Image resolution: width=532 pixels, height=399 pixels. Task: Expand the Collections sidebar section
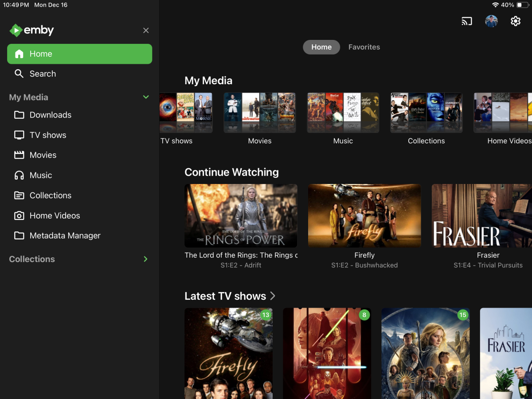coord(145,259)
